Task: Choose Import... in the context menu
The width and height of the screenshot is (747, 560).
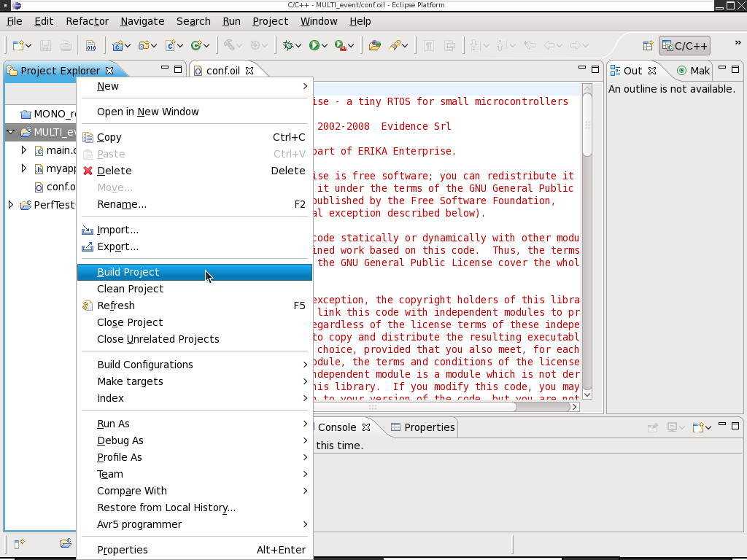Action: [x=194, y=230]
